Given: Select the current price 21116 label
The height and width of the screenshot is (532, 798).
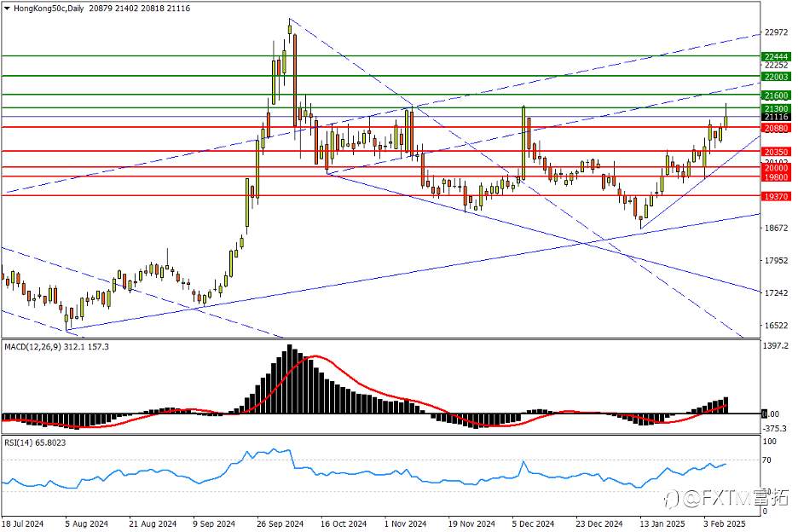Looking at the screenshot, I should pos(776,117).
